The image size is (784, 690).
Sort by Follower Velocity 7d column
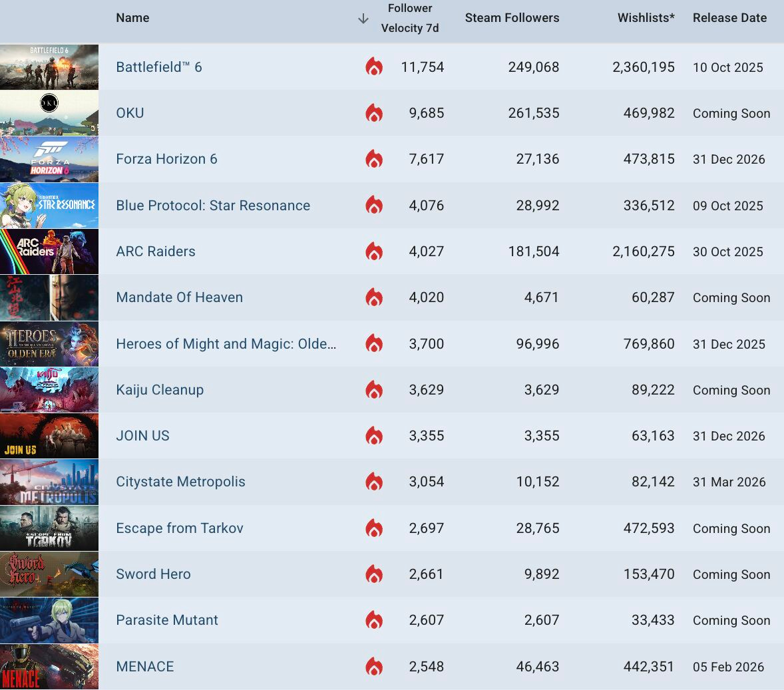pyautogui.click(x=410, y=18)
